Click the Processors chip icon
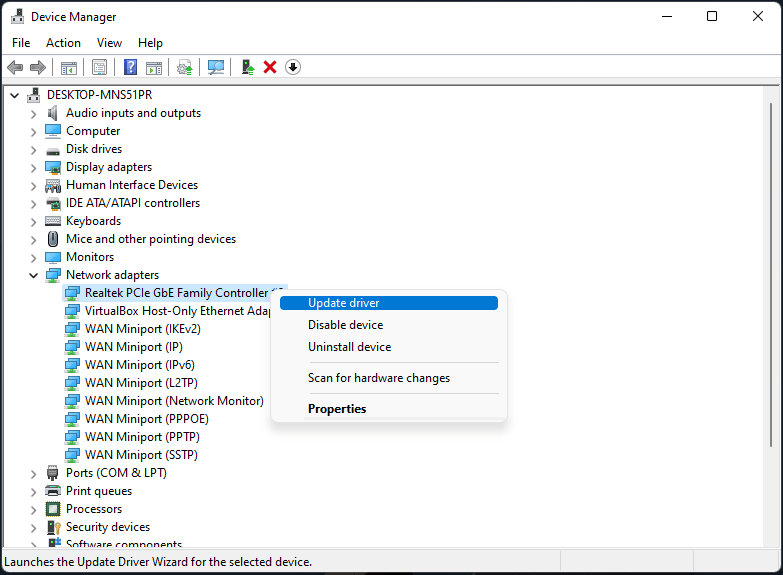Viewport: 783px width, 575px height. (52, 509)
